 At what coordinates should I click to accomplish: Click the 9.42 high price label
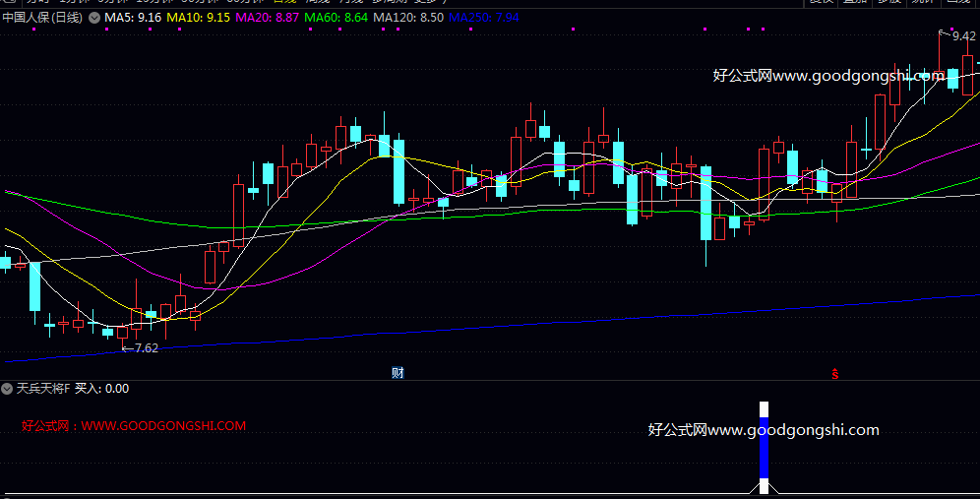[963, 36]
